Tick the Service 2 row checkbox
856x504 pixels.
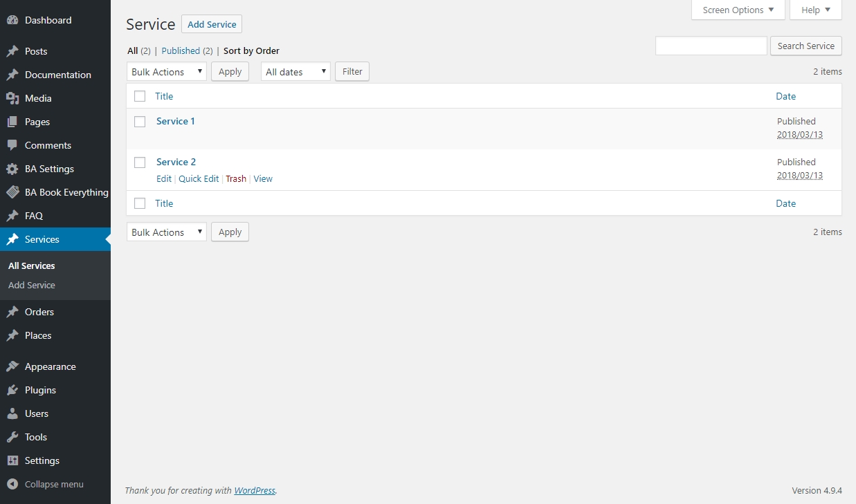[140, 162]
